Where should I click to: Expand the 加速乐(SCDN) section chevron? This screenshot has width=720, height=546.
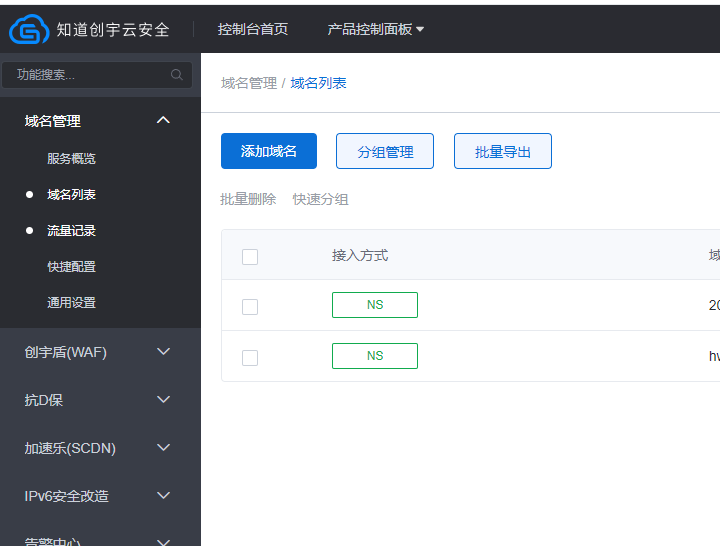(163, 448)
